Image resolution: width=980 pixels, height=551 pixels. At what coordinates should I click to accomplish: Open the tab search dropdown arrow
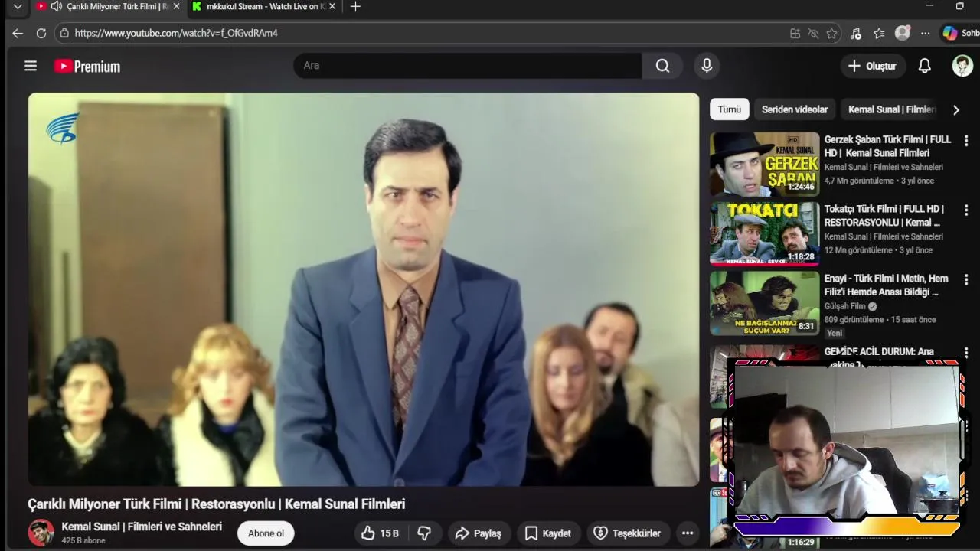tap(18, 6)
